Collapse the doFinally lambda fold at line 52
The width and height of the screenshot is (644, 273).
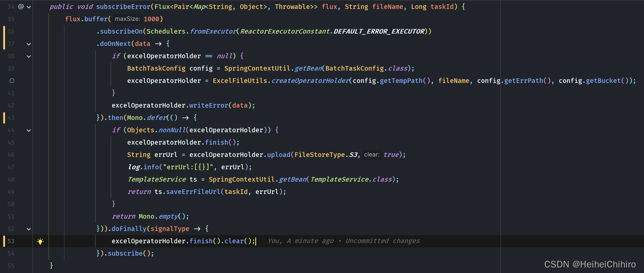pos(29,229)
